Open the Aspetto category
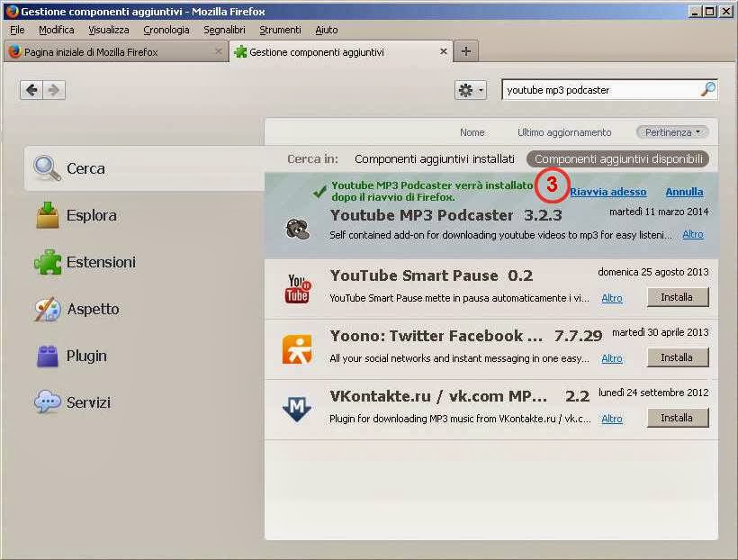The width and height of the screenshot is (738, 560). coord(76,309)
